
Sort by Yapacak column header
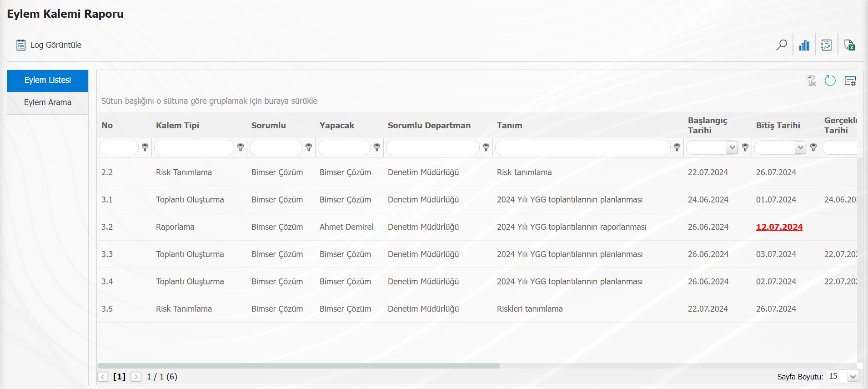tap(337, 126)
